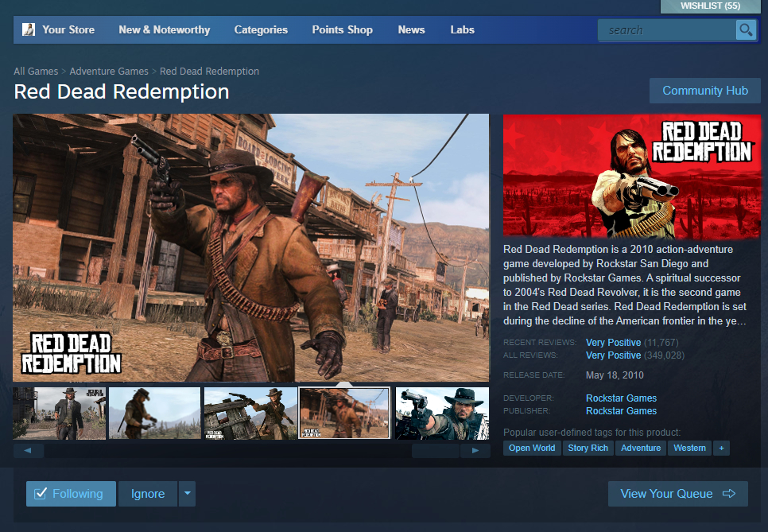Click the release date May 18, 2010 text
This screenshot has height=532, width=768.
pos(615,375)
